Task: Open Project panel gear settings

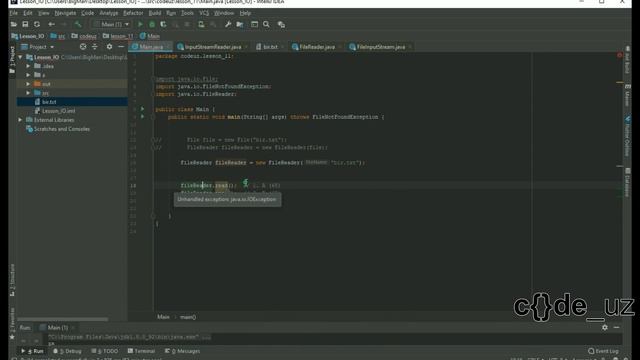Action: click(109, 47)
